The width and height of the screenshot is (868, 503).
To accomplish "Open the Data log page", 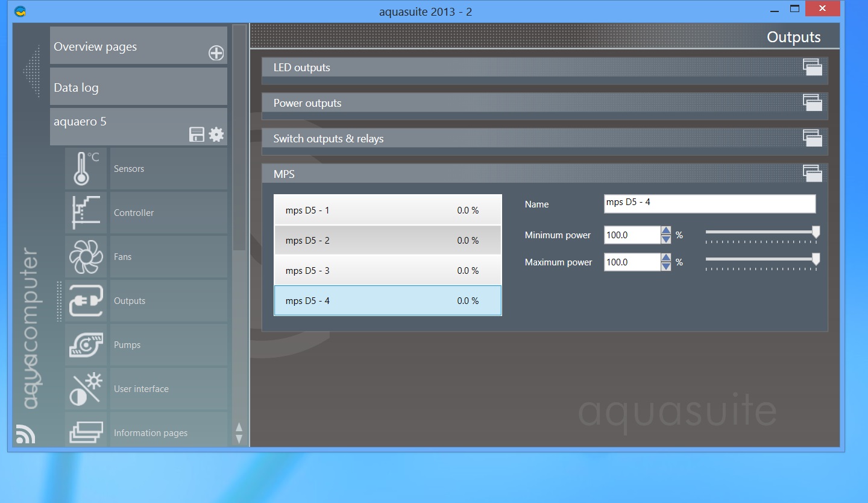I will tap(138, 87).
